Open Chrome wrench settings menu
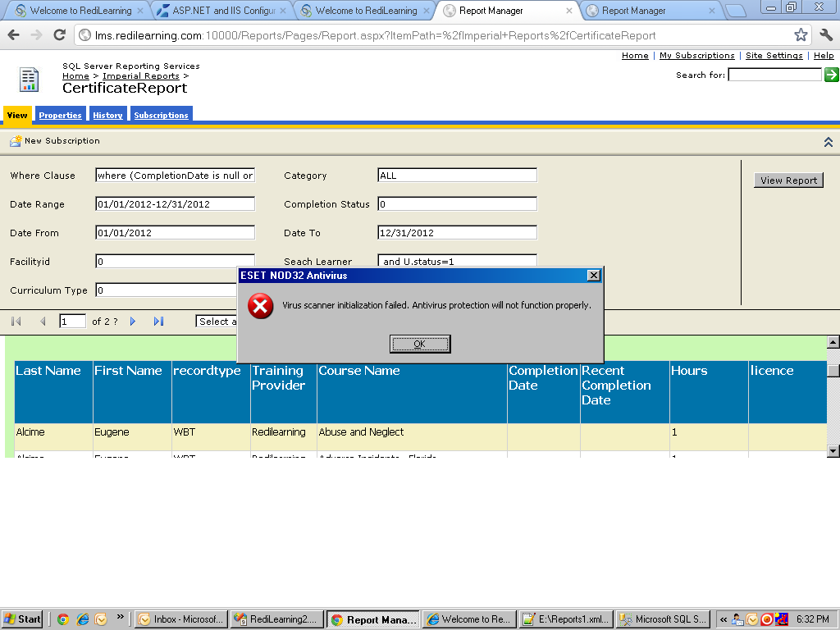This screenshot has width=840, height=630. click(x=825, y=35)
